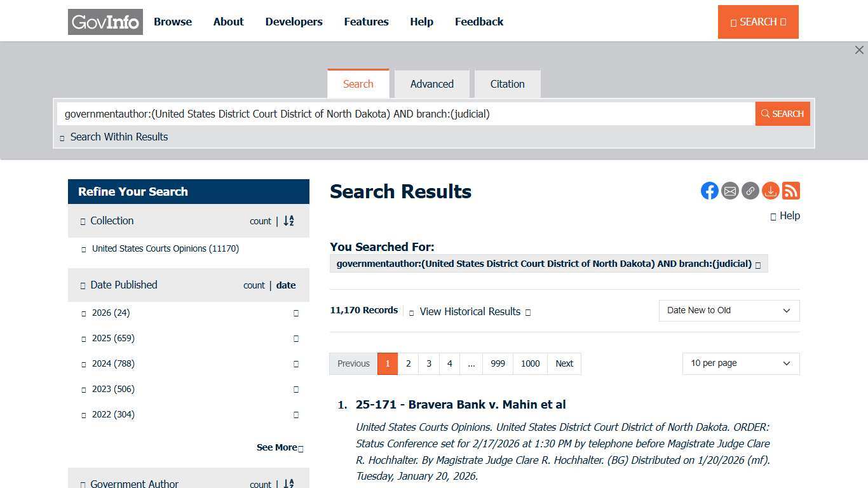Switch to the Advanced search tab
The width and height of the screenshot is (868, 488).
tap(431, 83)
